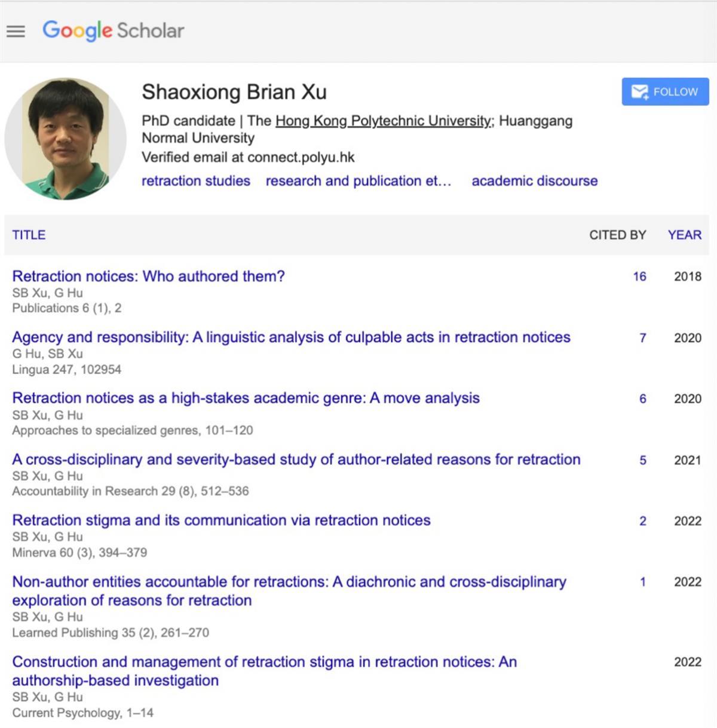
Task: Open the Hong Kong Polytechnic University link
Action: point(384,121)
